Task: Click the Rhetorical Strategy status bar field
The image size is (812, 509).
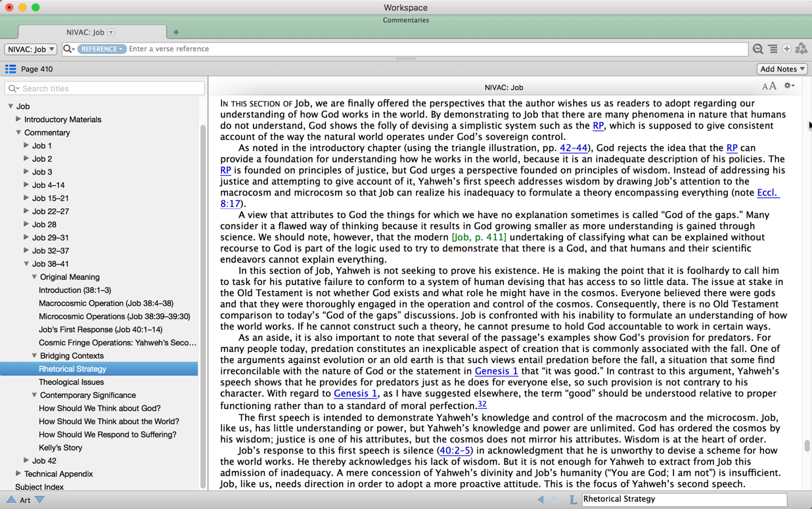Action: pyautogui.click(x=684, y=500)
